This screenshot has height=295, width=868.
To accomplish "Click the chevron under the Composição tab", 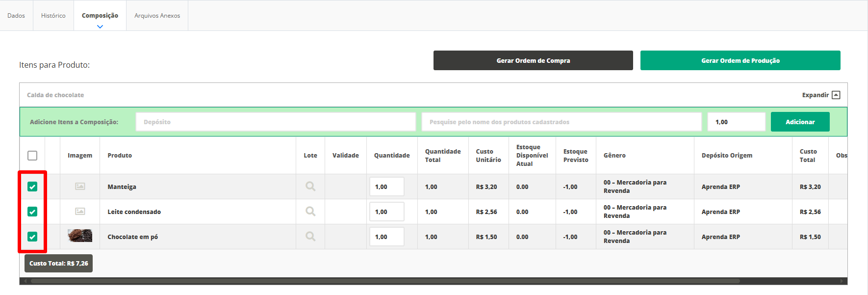I will coord(100,27).
